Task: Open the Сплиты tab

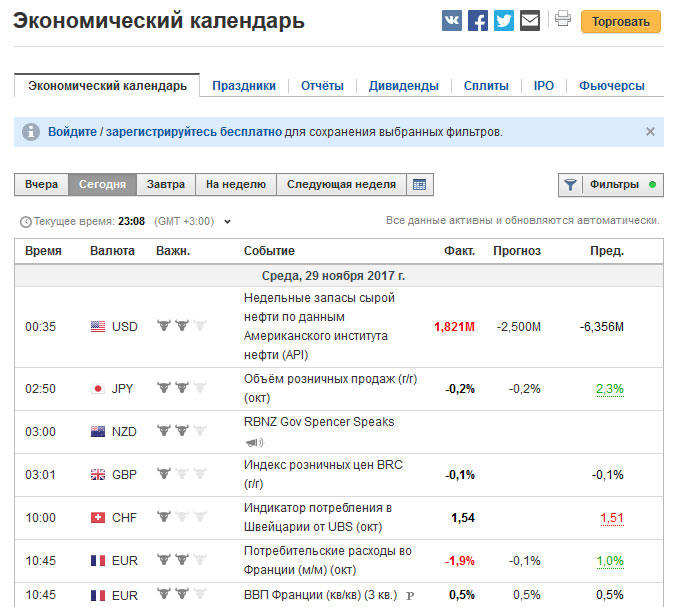Action: pyautogui.click(x=486, y=86)
